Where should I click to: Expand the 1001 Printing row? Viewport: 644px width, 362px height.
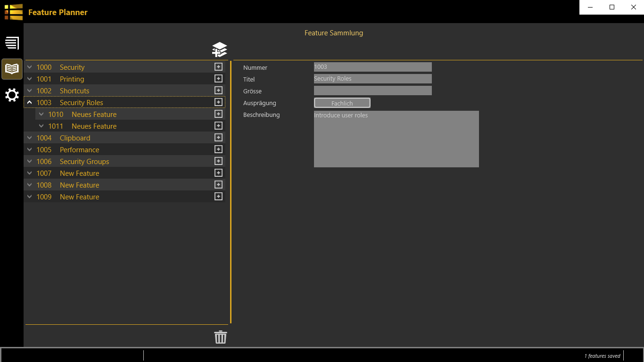(x=30, y=79)
